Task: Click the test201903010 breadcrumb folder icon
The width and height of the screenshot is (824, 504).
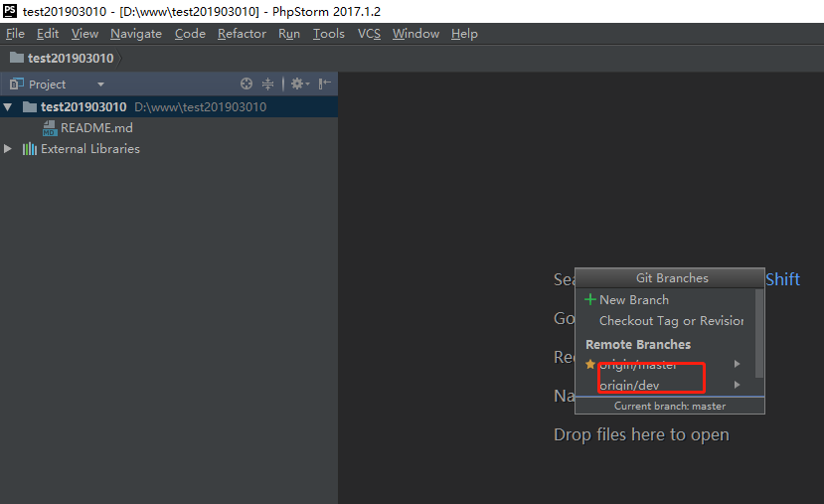Action: [x=17, y=58]
